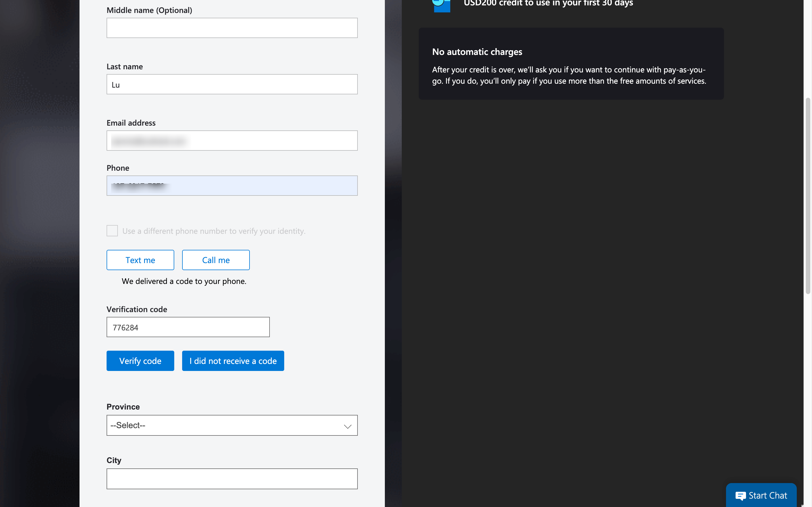Click 'I did not receive a code'

(233, 361)
